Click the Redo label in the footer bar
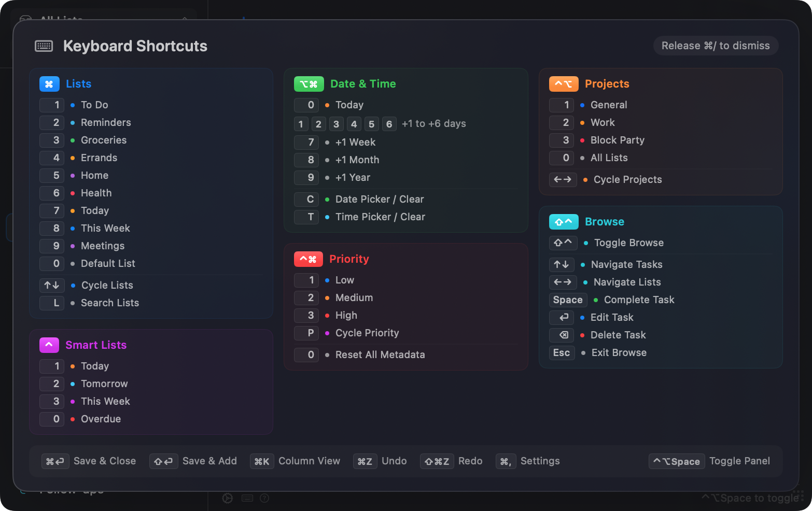This screenshot has height=511, width=812. (470, 461)
